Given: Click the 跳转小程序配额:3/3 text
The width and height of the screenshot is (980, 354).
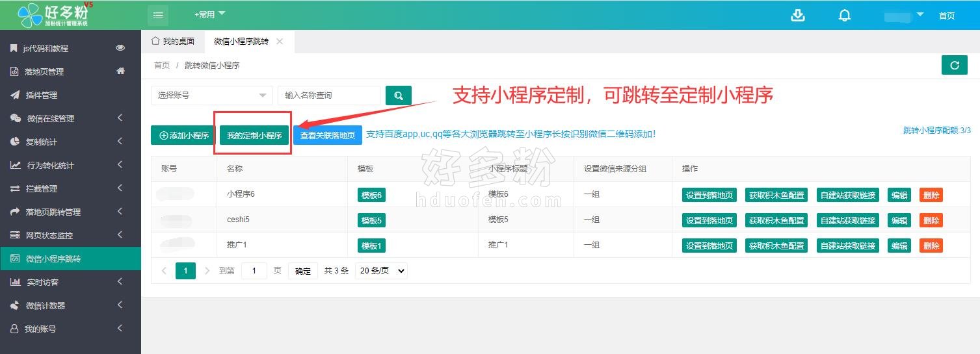Looking at the screenshot, I should coord(936,130).
